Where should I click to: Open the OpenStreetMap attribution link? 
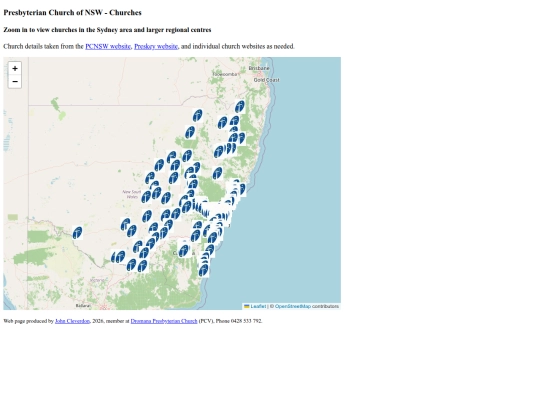(x=293, y=306)
